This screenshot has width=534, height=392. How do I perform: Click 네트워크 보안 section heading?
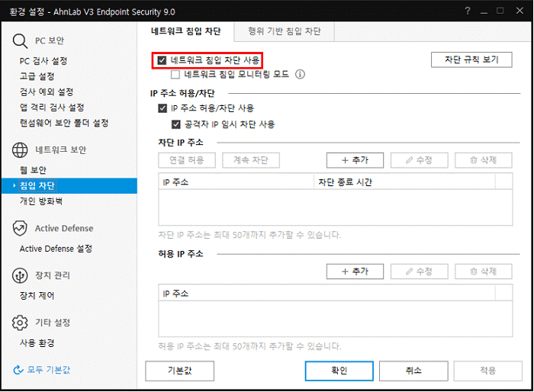click(61, 150)
